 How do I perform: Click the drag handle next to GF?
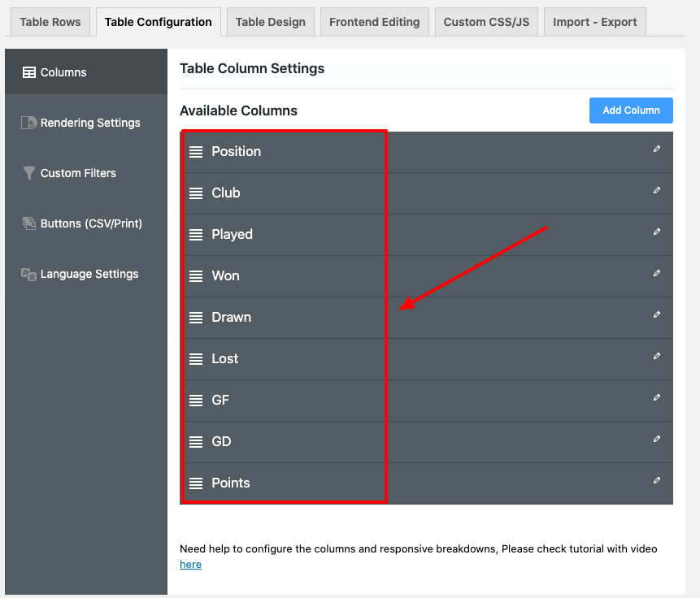(196, 401)
